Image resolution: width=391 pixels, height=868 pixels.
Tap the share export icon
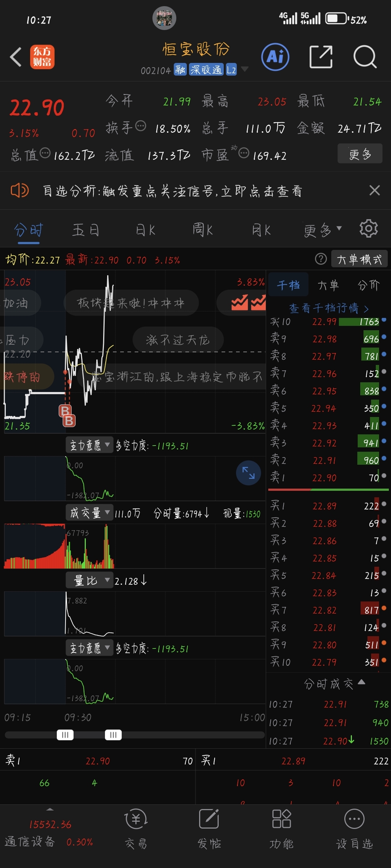[x=321, y=57]
